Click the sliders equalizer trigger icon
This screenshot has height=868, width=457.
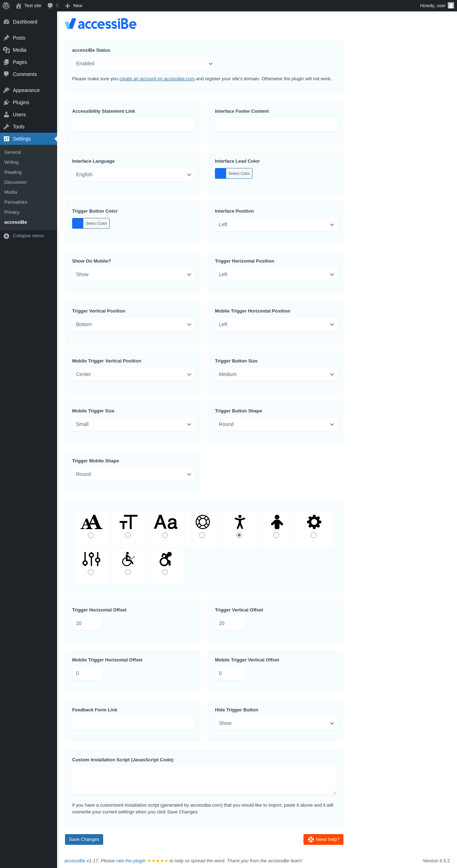(x=91, y=559)
